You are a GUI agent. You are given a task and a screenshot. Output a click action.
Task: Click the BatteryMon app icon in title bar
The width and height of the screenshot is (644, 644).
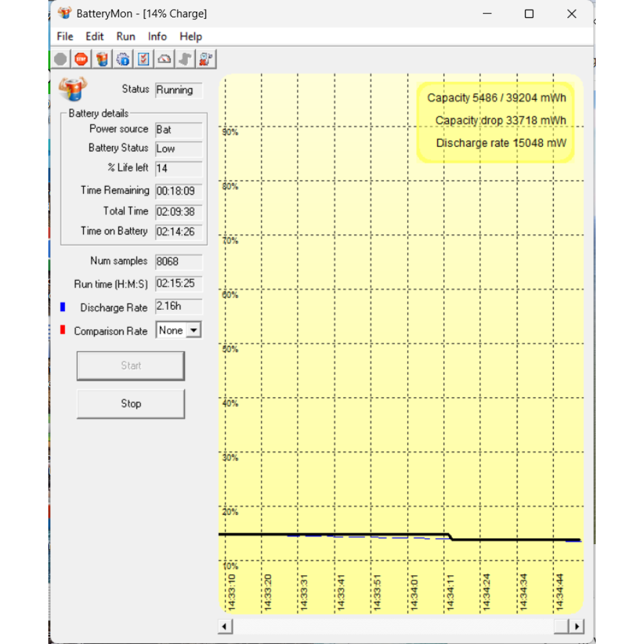(x=65, y=14)
